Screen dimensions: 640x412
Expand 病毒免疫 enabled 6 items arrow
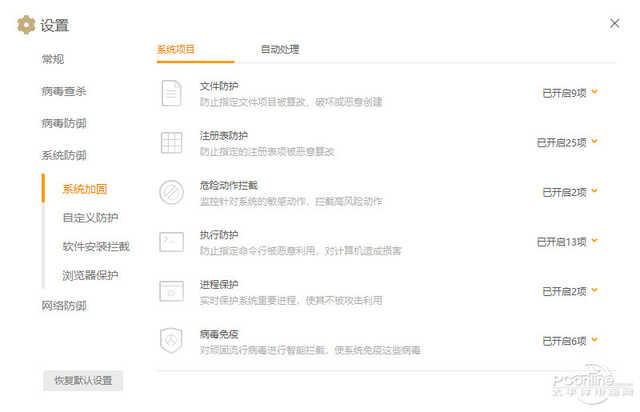(595, 339)
